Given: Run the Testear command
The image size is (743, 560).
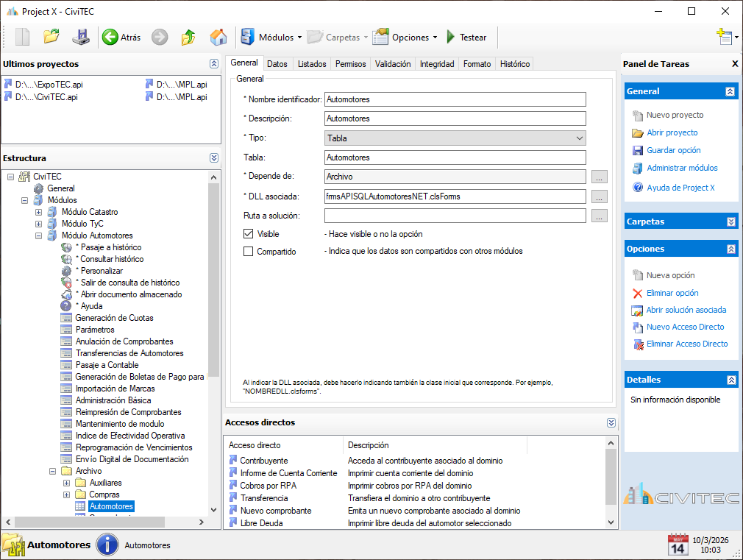Looking at the screenshot, I should [x=466, y=37].
